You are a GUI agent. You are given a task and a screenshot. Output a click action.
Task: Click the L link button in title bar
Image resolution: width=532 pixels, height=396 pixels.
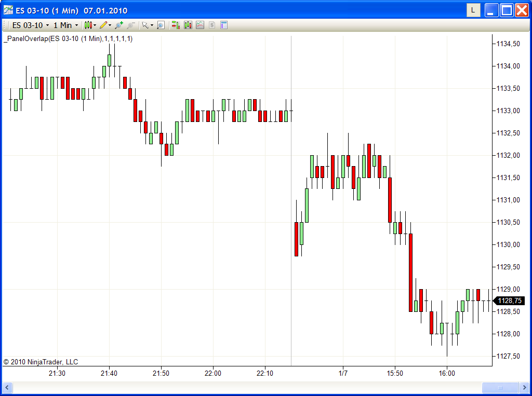473,10
